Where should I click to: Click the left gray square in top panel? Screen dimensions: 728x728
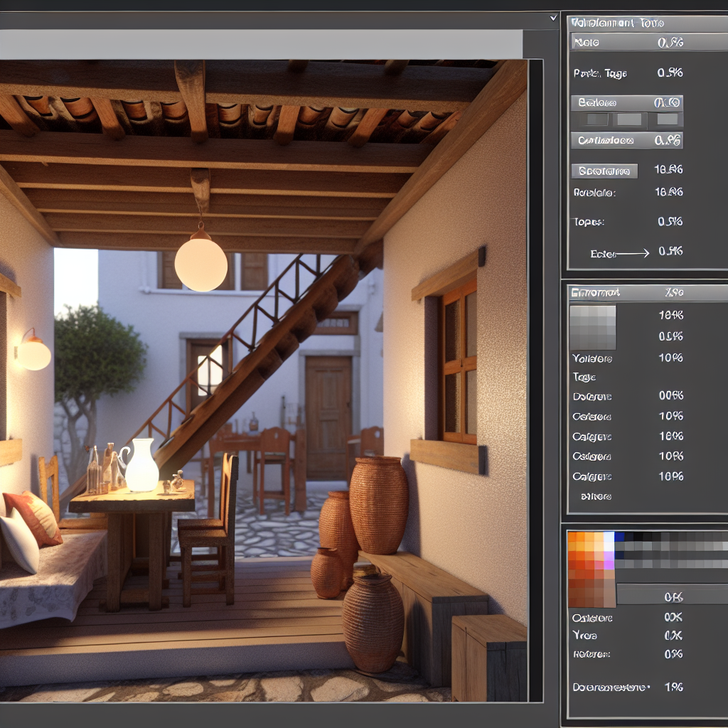(596, 119)
